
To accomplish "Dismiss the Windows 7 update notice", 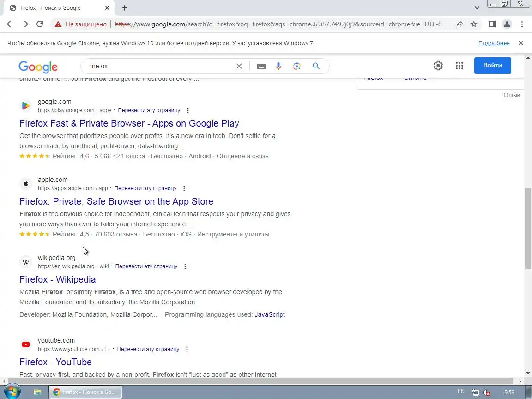I will (x=521, y=43).
